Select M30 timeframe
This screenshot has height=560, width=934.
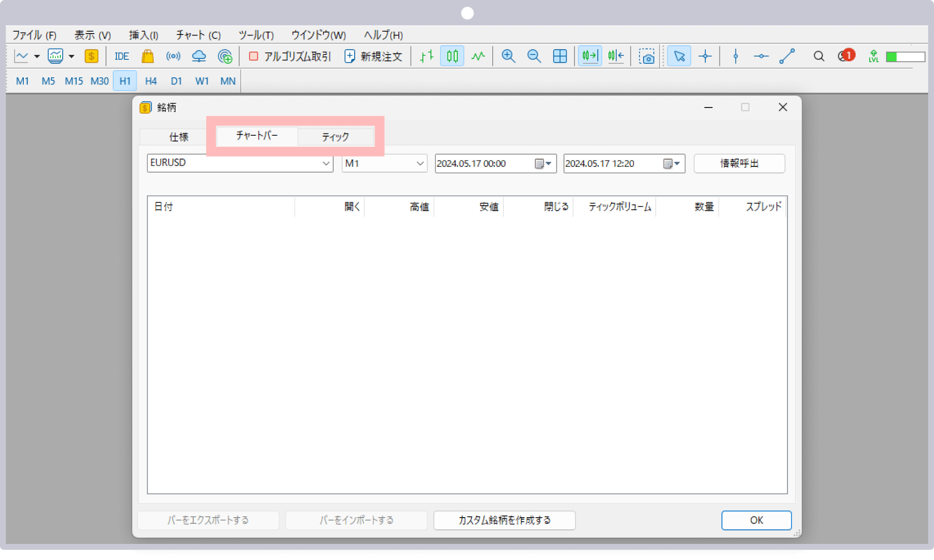(100, 81)
